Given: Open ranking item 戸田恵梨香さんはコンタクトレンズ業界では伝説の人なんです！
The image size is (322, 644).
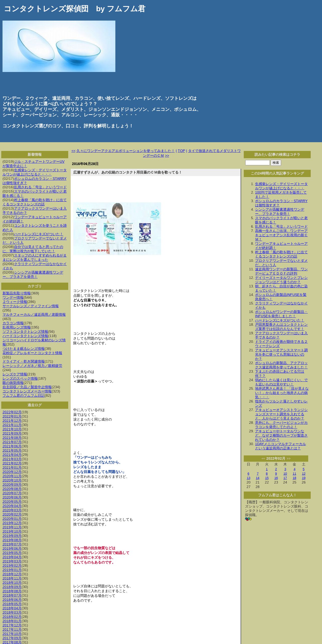Looking at the screenshot, I should tap(281, 327).
